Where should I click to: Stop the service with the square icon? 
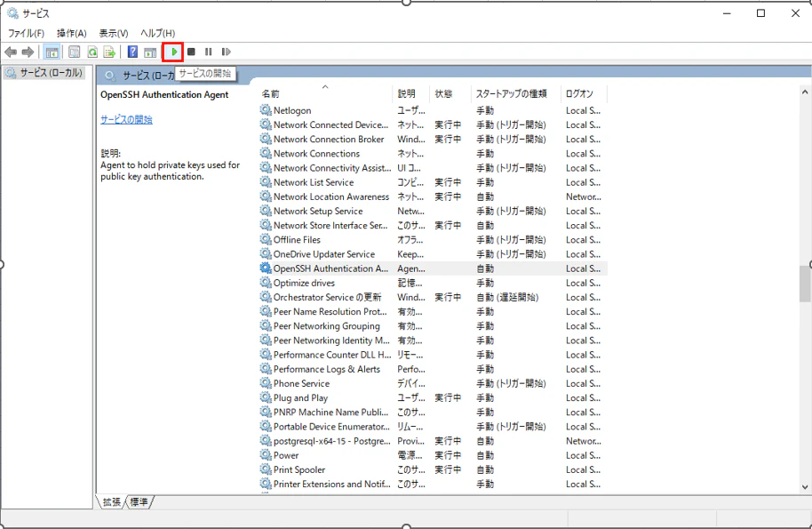[191, 52]
